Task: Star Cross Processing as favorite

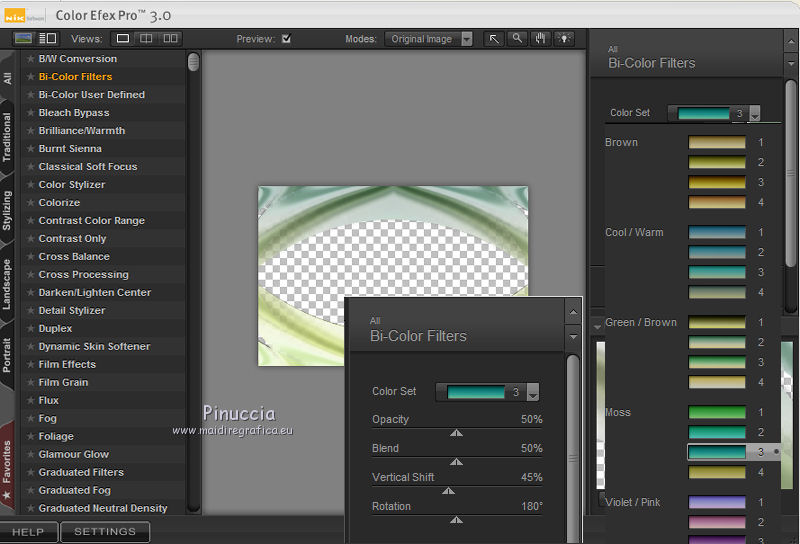Action: click(31, 275)
